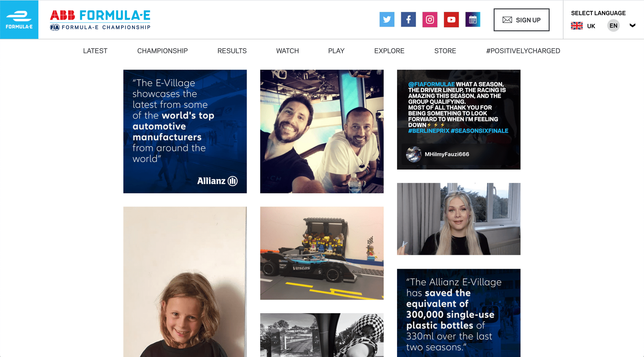Open the 300,000 plastic bottles card
This screenshot has height=357, width=644.
[x=459, y=313]
